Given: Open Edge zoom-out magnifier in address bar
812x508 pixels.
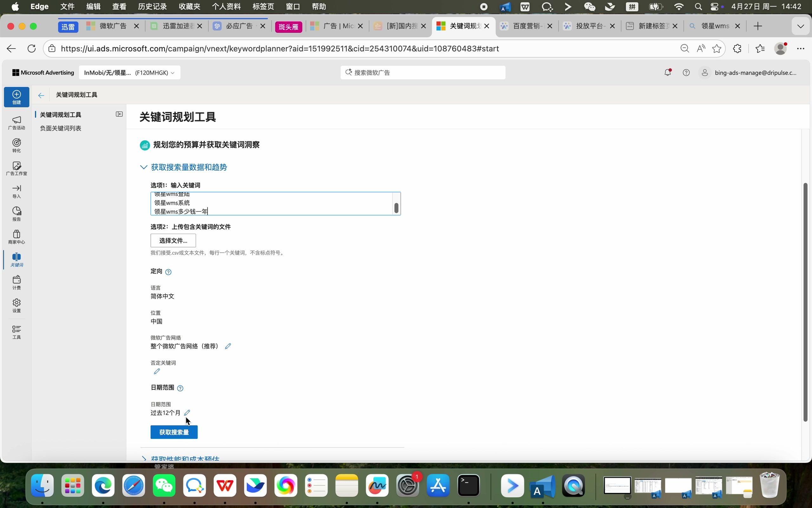Looking at the screenshot, I should point(684,49).
